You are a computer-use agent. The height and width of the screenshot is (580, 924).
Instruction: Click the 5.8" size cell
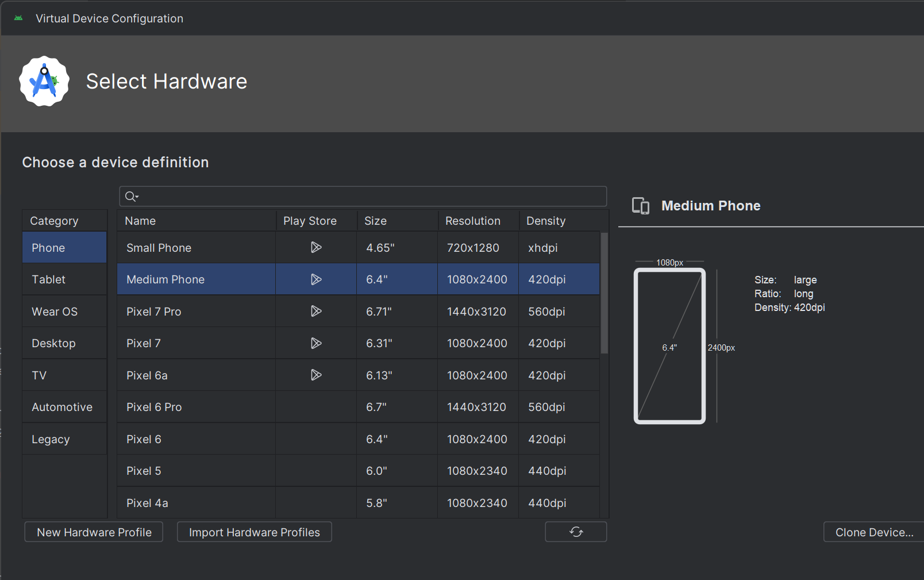pos(397,503)
